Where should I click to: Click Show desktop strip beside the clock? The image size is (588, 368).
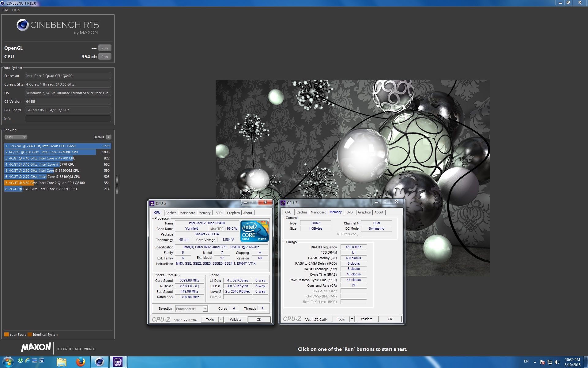pyautogui.click(x=586, y=362)
